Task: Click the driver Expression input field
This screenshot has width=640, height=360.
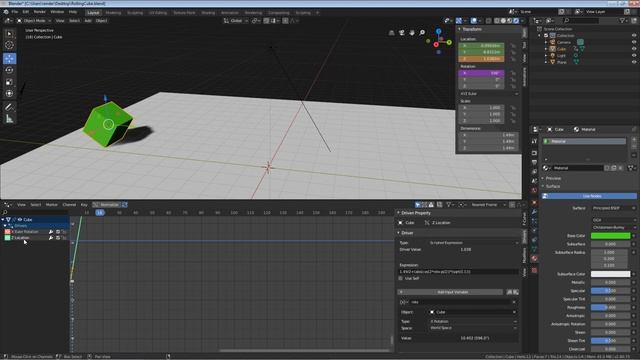Action: point(458,271)
